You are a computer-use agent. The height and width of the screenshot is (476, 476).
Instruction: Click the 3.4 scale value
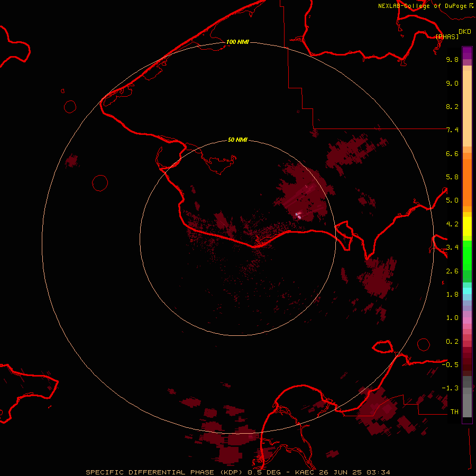point(452,248)
